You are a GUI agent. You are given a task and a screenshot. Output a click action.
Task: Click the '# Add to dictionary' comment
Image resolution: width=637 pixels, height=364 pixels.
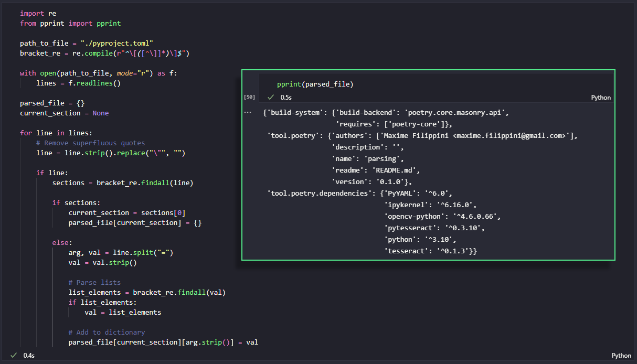106,332
